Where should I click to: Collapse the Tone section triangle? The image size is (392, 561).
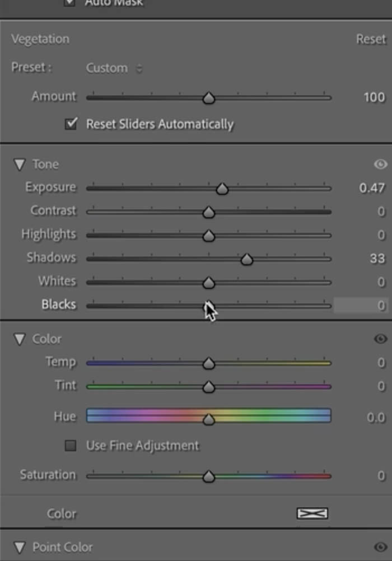coord(20,165)
